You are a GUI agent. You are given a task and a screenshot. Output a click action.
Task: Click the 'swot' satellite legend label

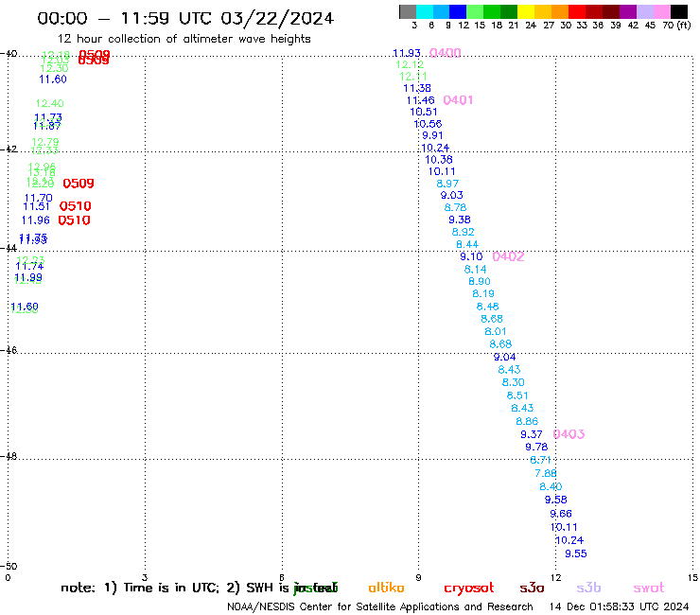tap(649, 589)
